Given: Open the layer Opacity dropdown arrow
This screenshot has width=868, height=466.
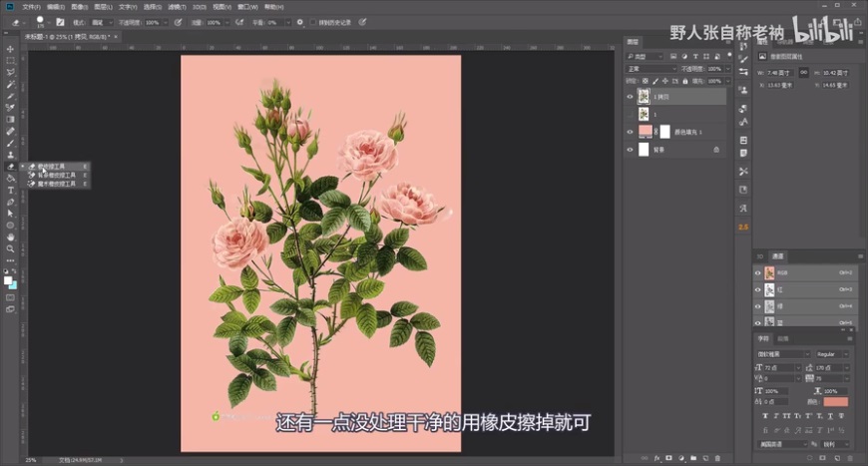Looking at the screenshot, I should pyautogui.click(x=728, y=69).
